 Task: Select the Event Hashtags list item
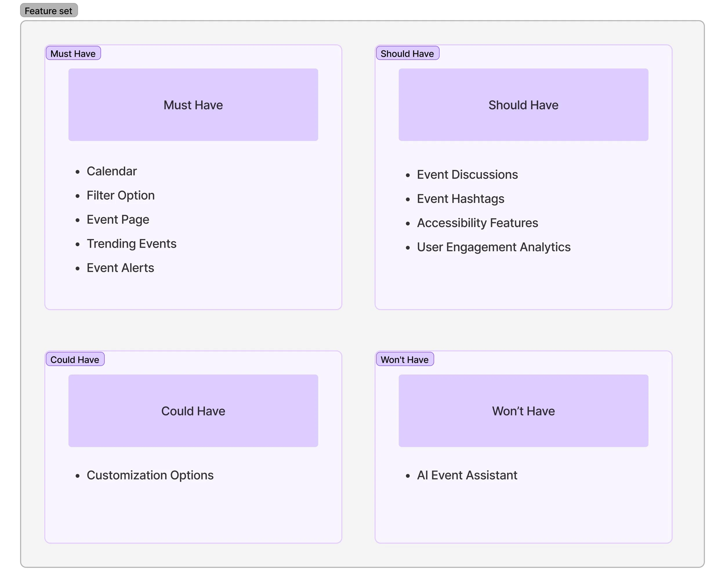pos(461,199)
